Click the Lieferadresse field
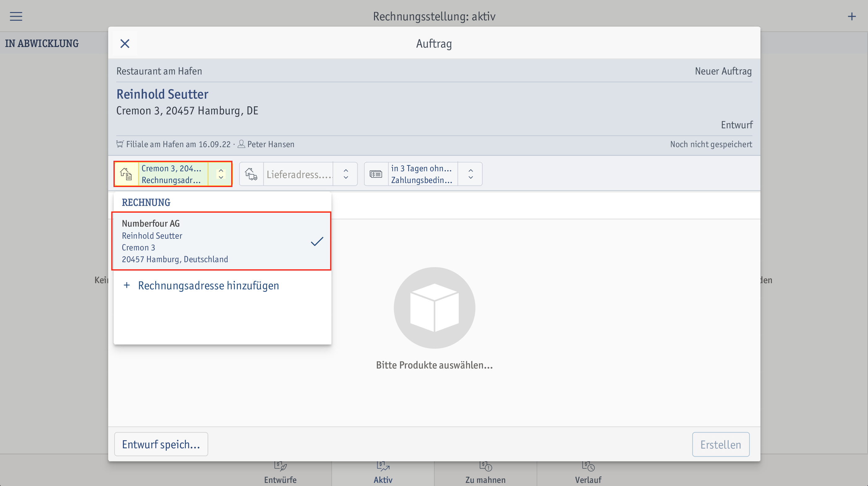The height and width of the screenshot is (486, 868). pos(299,174)
